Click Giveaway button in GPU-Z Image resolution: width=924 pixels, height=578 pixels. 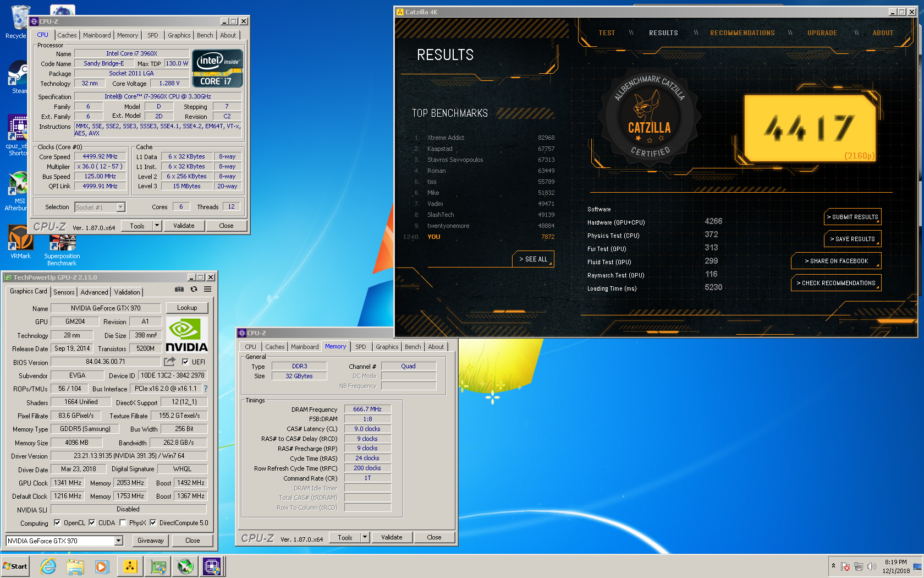point(151,541)
